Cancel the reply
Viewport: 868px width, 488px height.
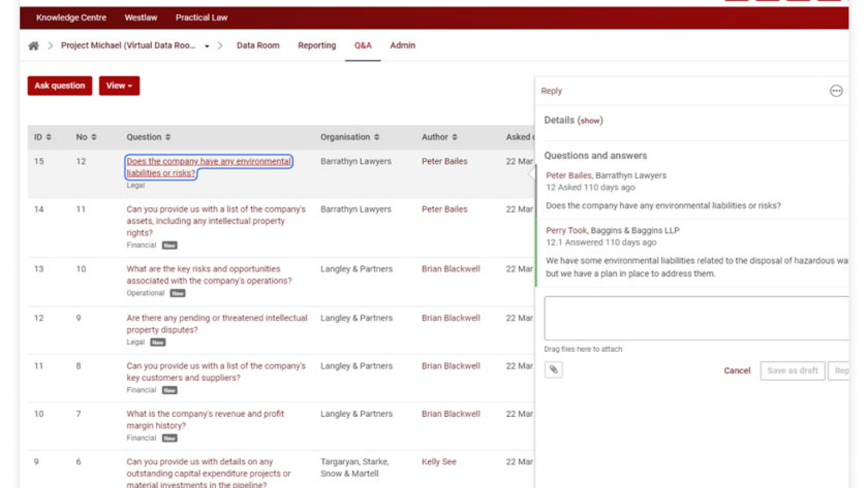pyautogui.click(x=737, y=371)
